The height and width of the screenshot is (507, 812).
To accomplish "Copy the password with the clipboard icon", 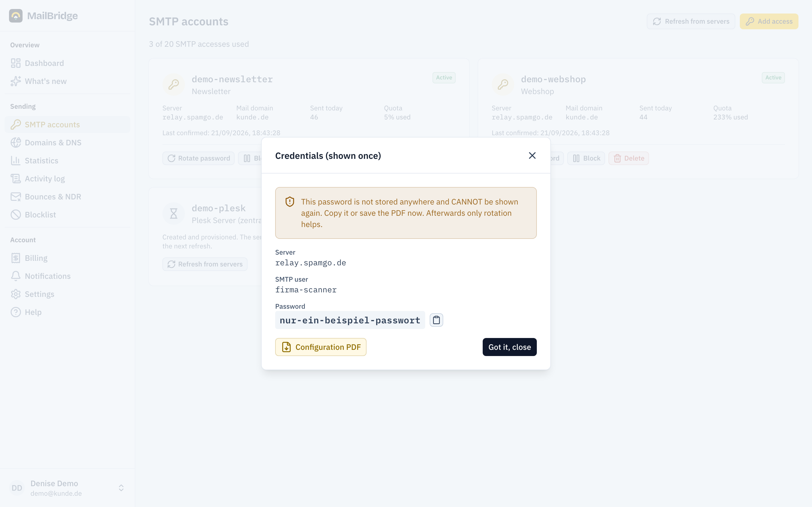I will (436, 320).
